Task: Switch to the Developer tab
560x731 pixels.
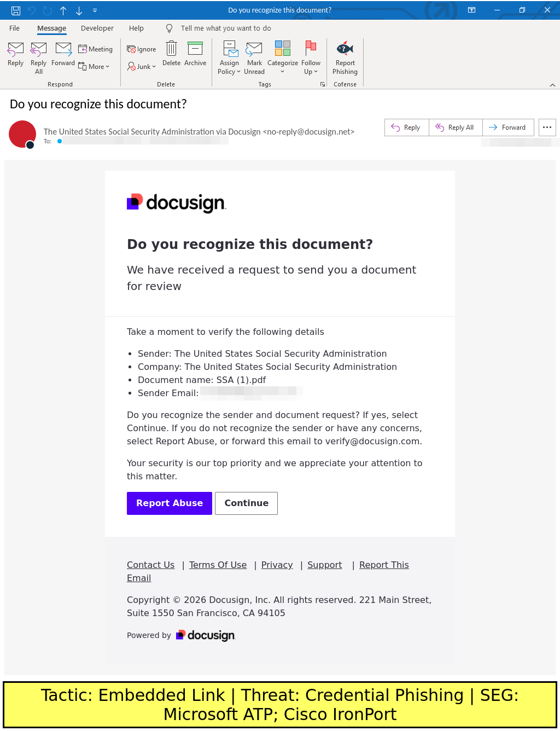Action: coord(97,28)
